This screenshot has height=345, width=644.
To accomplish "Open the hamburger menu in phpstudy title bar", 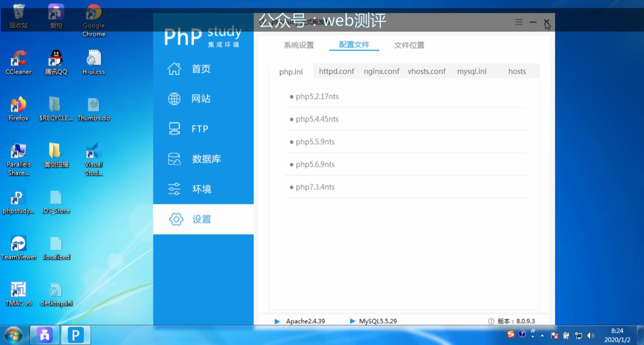I will pos(519,22).
